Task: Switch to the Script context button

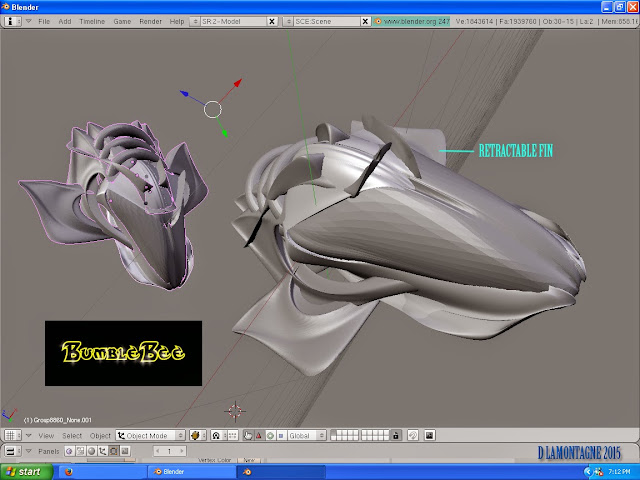Action: click(80, 451)
